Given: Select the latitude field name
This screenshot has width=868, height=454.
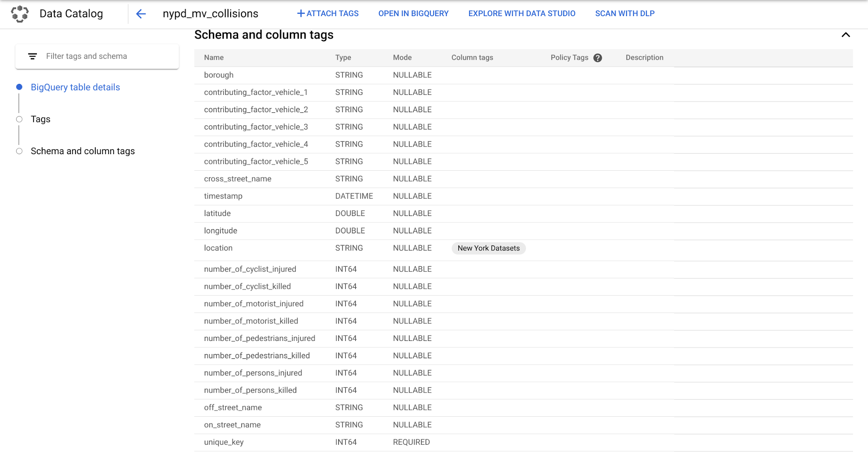Looking at the screenshot, I should click(217, 213).
